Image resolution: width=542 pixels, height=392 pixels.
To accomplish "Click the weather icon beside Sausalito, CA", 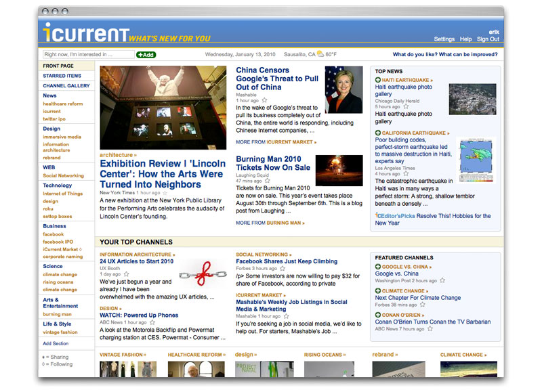I will click(x=319, y=55).
